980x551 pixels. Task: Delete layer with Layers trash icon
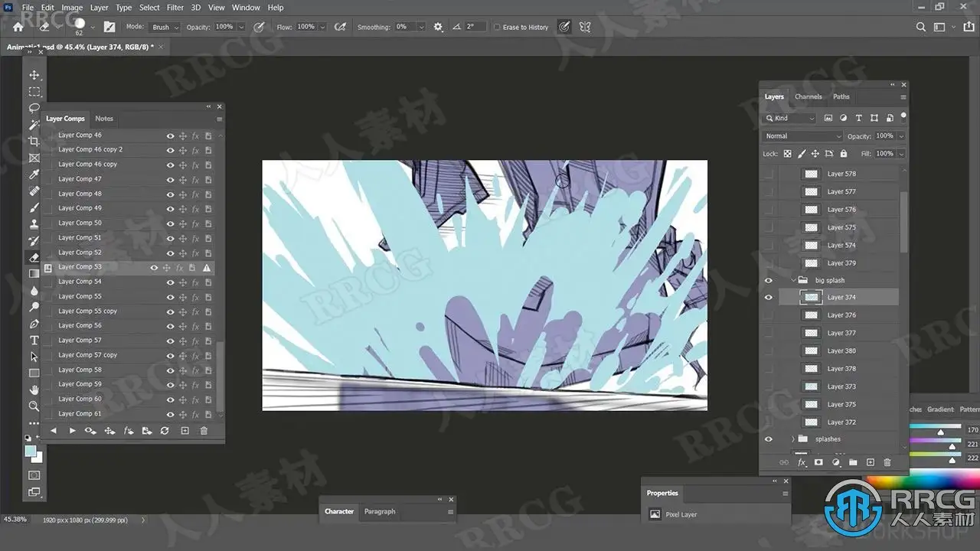(x=887, y=462)
